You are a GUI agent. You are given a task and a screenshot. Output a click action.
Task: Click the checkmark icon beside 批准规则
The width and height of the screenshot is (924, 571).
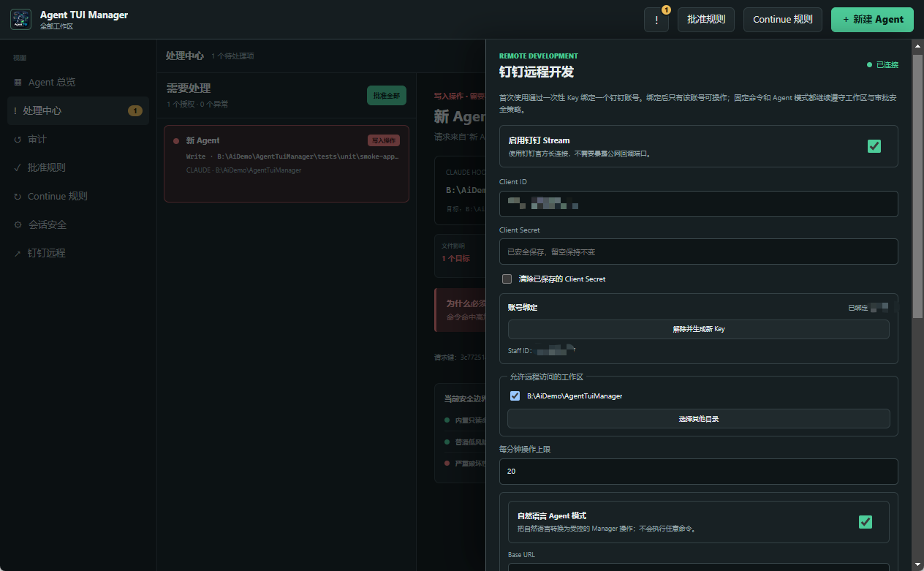tap(18, 167)
